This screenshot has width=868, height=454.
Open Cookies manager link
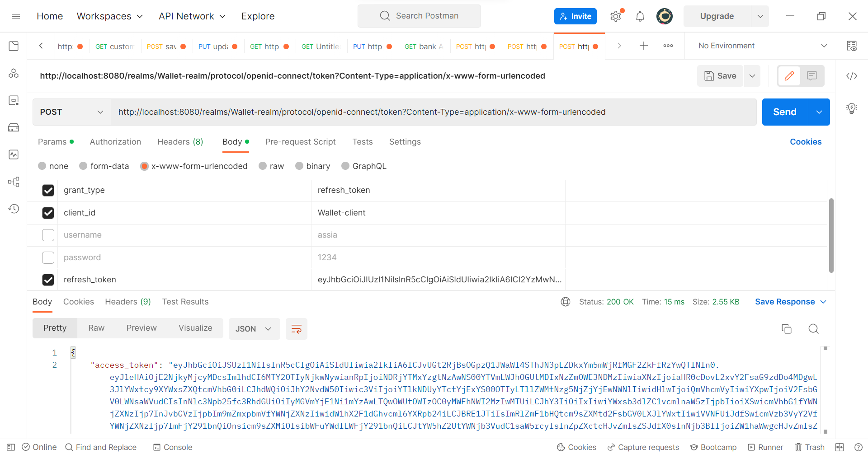(805, 141)
